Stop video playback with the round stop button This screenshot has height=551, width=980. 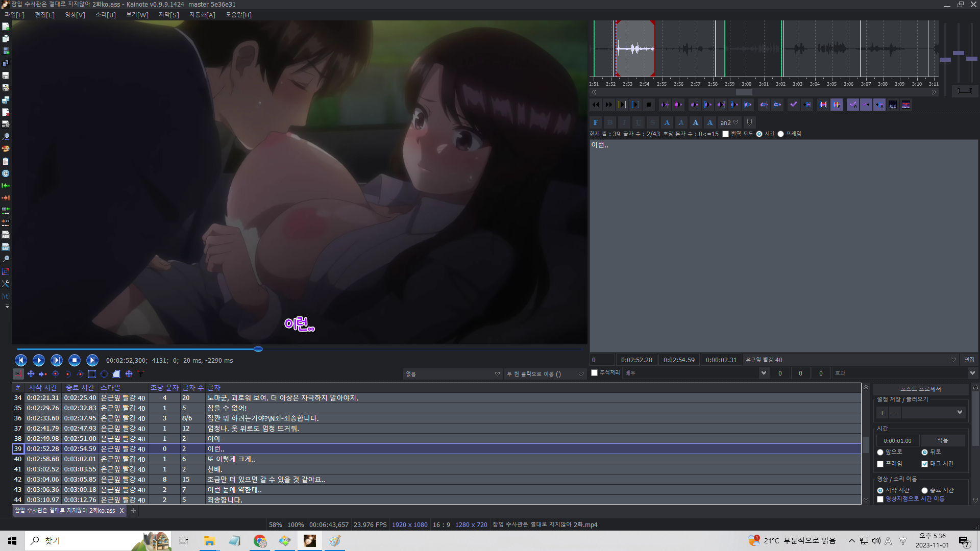pos(75,360)
